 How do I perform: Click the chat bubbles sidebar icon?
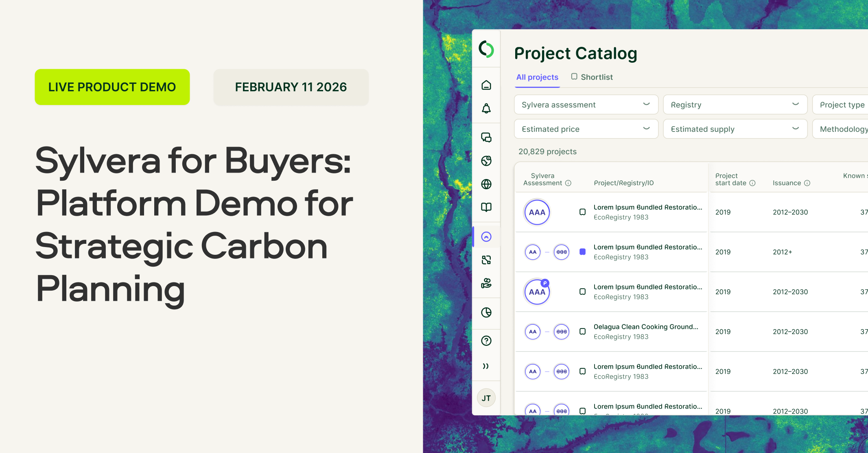click(x=486, y=137)
